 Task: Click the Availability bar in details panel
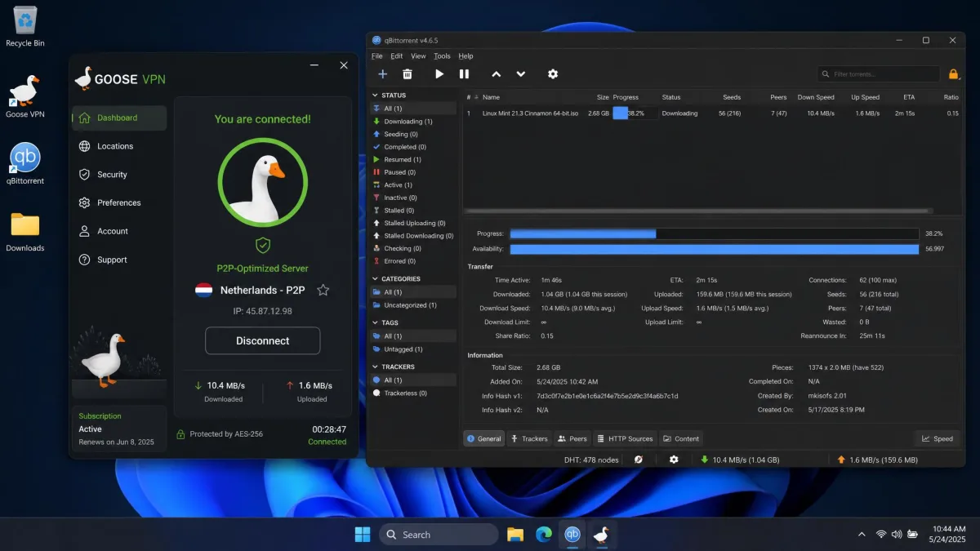(715, 249)
